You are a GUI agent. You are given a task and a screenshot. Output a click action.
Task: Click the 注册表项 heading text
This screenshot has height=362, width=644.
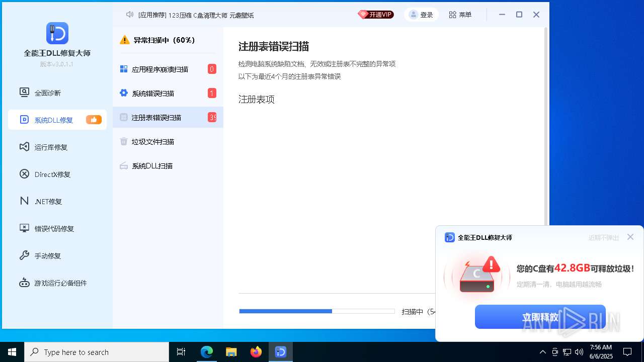coord(257,100)
